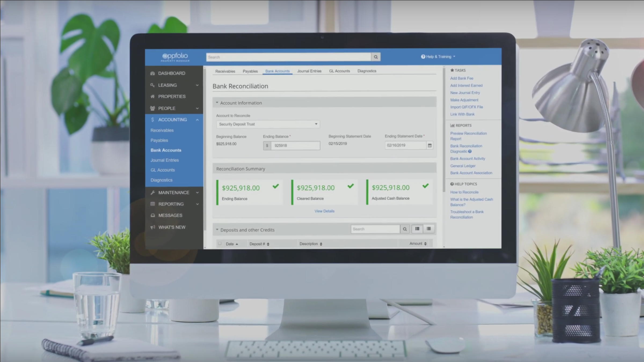Viewport: 644px width, 362px height.
Task: Switch to the Journal Entries tab
Action: [x=309, y=71]
